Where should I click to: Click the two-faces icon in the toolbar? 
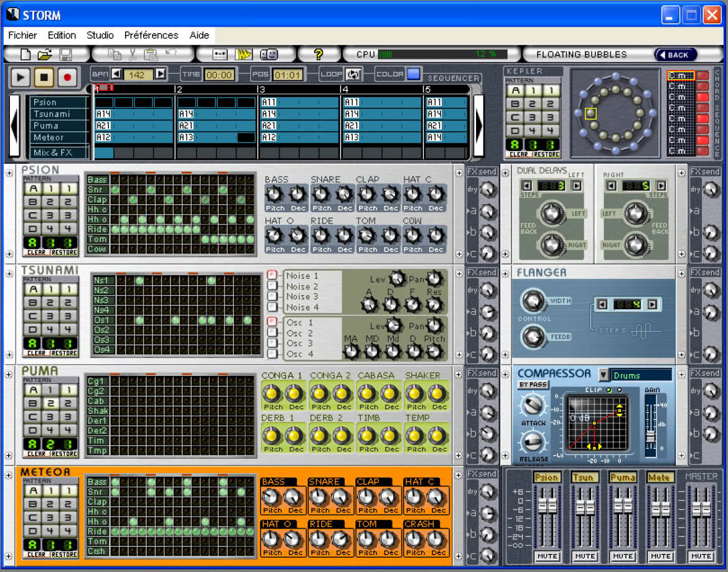pyautogui.click(x=268, y=55)
